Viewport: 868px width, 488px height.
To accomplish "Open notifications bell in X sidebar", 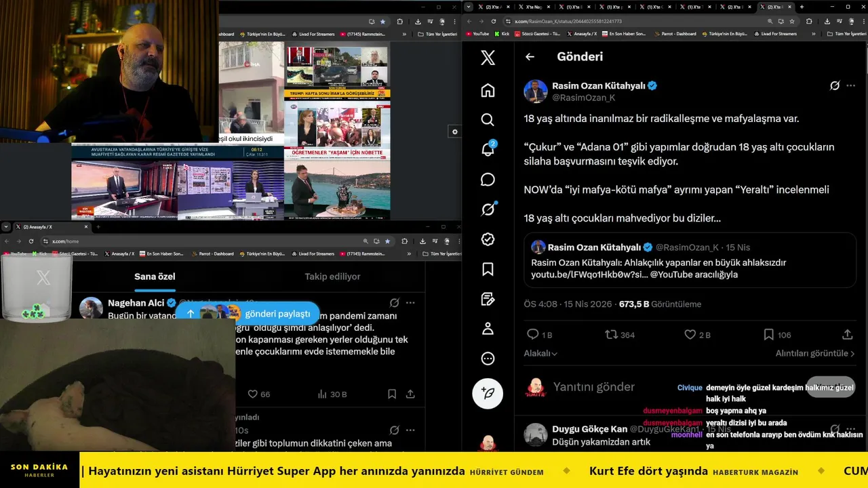I will (488, 150).
